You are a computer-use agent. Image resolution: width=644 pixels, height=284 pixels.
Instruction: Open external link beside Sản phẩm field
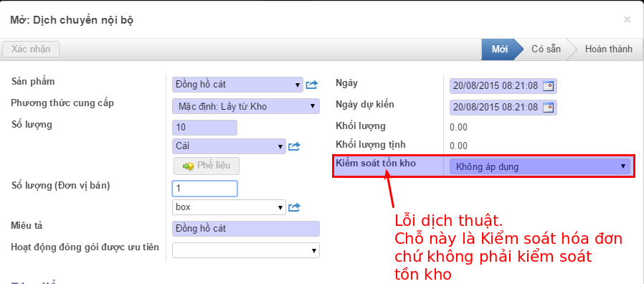(x=312, y=85)
